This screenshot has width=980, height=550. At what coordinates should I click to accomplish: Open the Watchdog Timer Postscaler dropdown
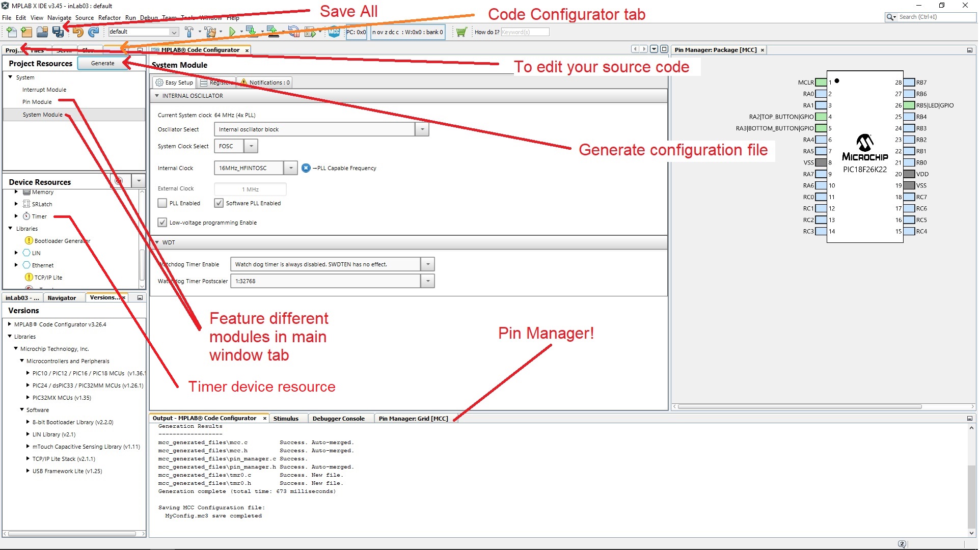point(428,281)
